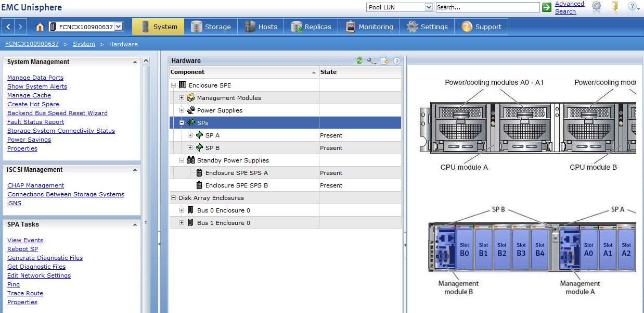Expand Bus 1 Enclosure 0 node
Screen dimensions: 644x313
(182, 222)
